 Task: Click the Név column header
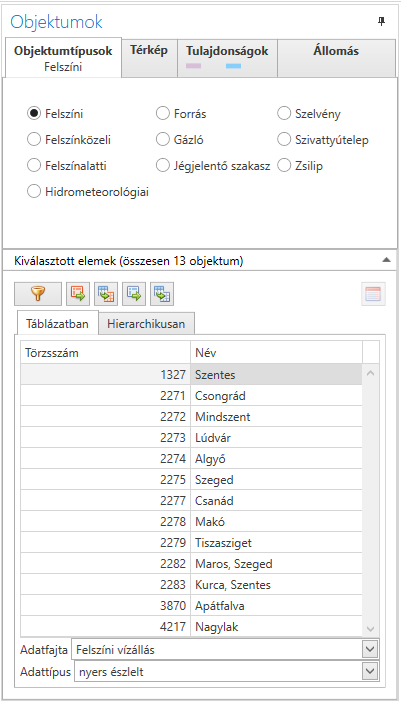pos(276,352)
